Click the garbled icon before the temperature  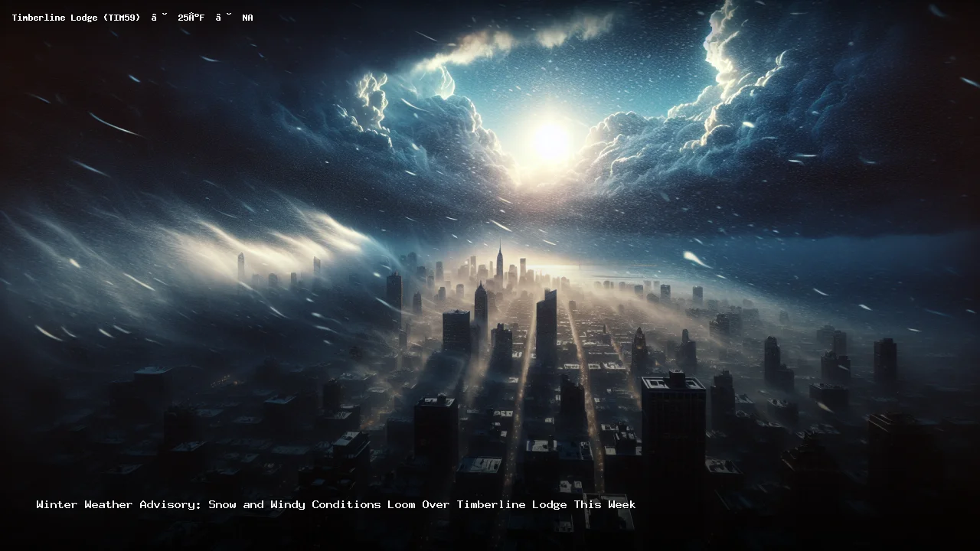click(159, 18)
